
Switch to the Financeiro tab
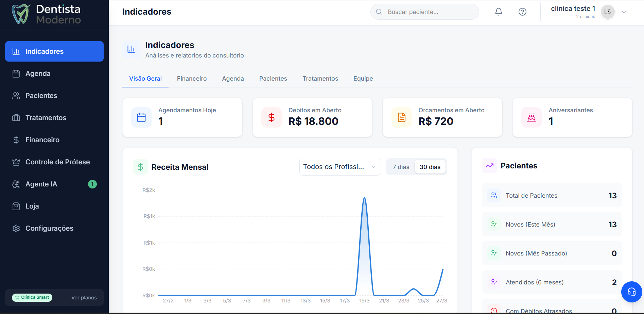tap(192, 79)
